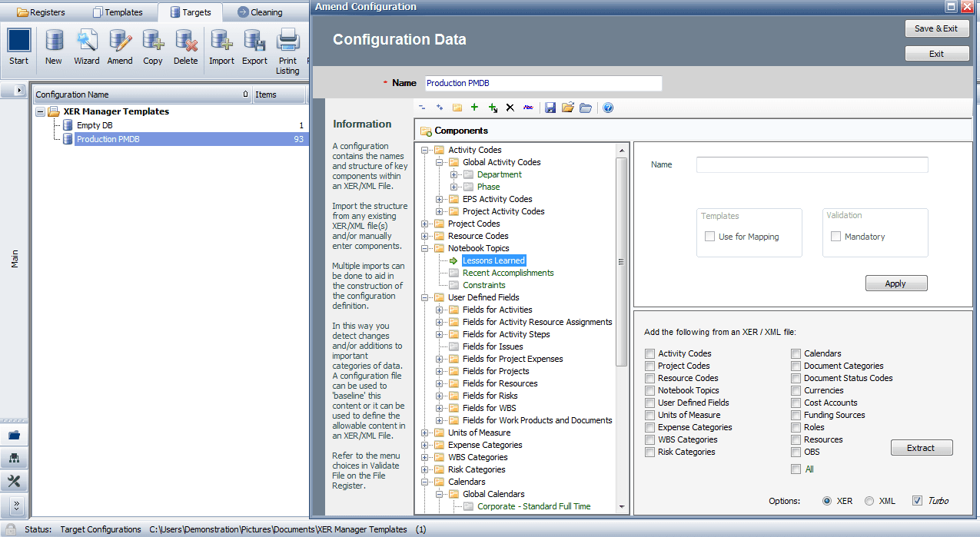
Task: Expand the Phase node
Action: [x=453, y=187]
